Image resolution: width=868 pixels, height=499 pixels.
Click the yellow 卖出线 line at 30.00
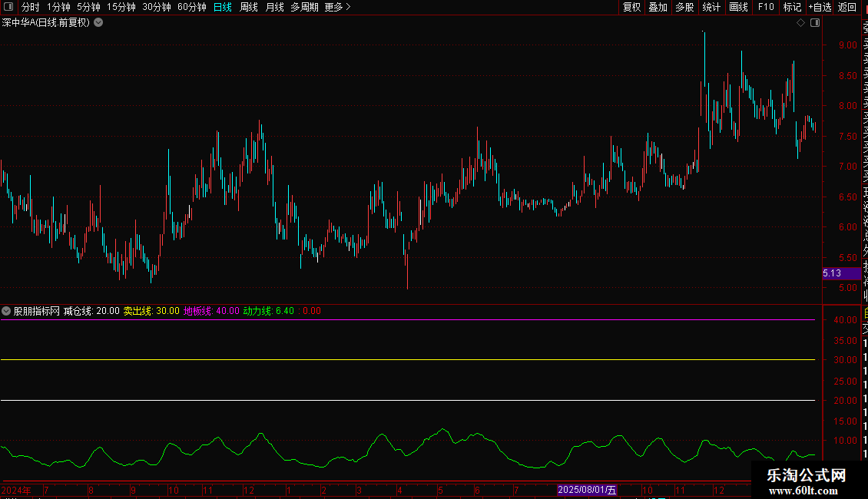point(407,359)
